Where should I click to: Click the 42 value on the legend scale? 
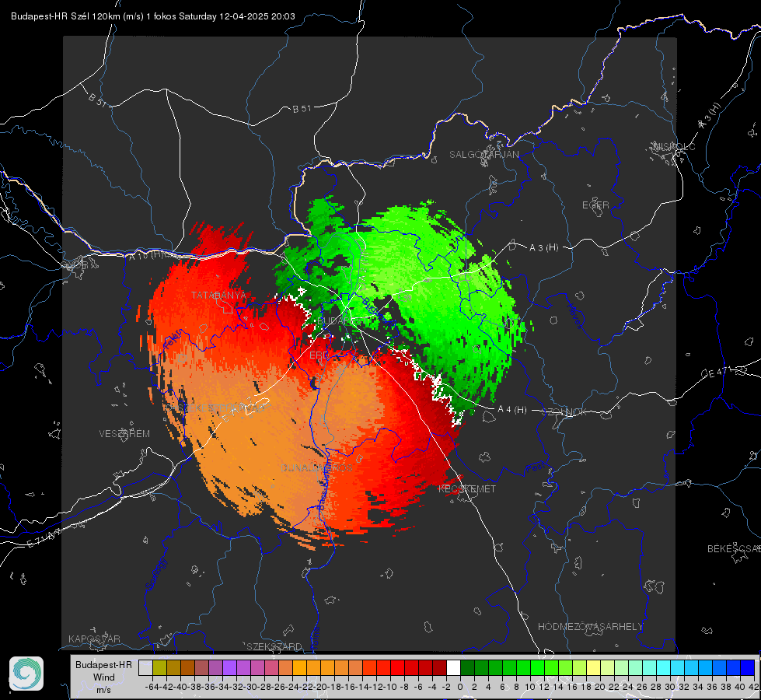pyautogui.click(x=753, y=687)
